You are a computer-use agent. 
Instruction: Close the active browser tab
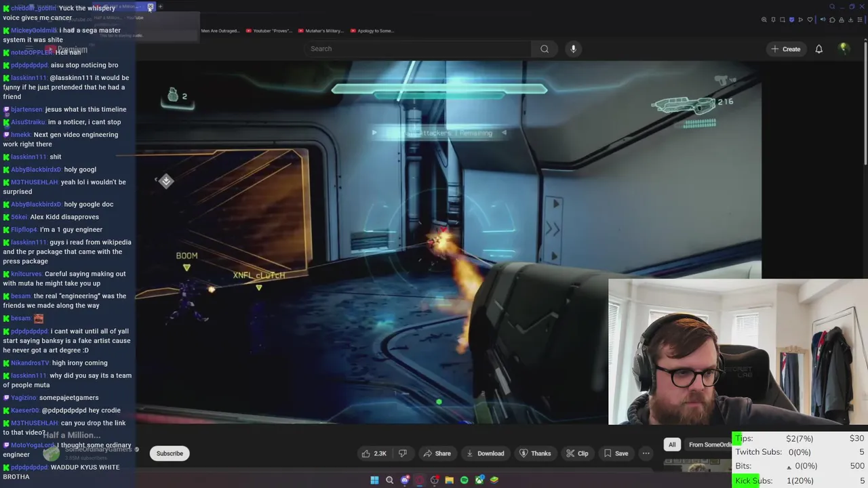point(151,7)
